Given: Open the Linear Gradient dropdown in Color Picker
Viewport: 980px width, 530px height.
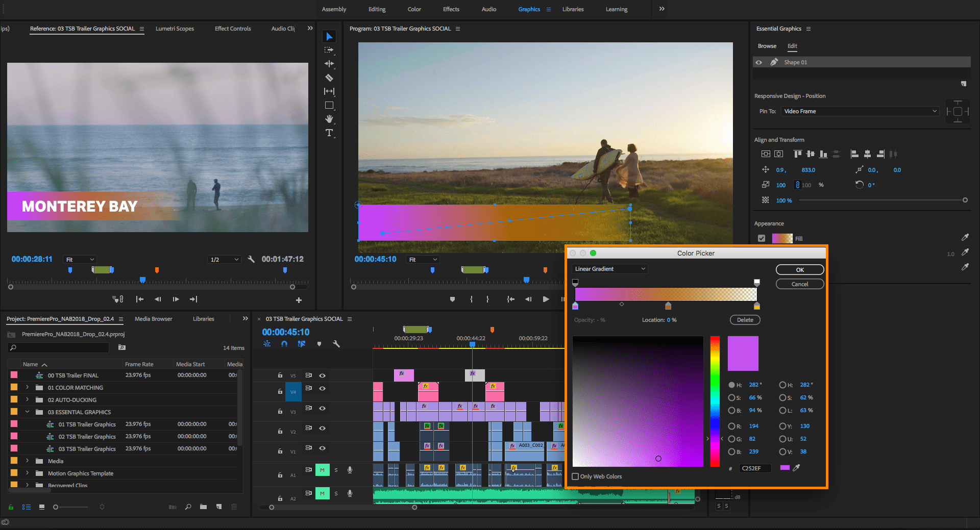Looking at the screenshot, I should [x=609, y=268].
